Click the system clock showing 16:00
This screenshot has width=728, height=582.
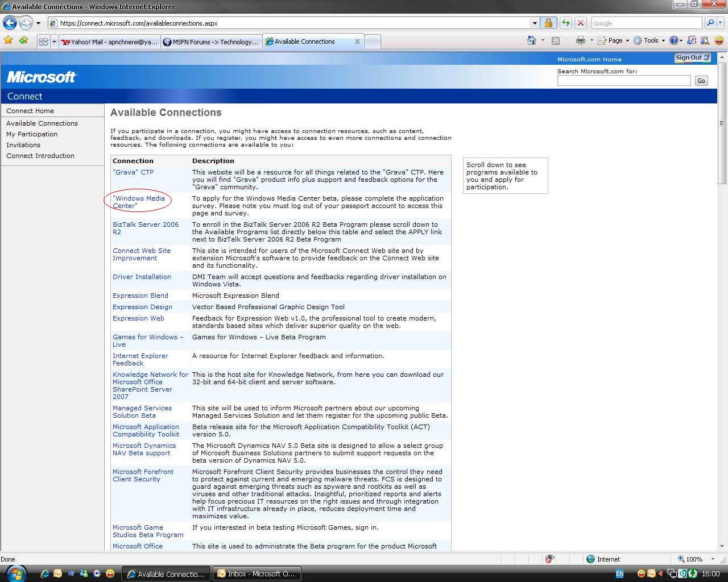point(710,573)
